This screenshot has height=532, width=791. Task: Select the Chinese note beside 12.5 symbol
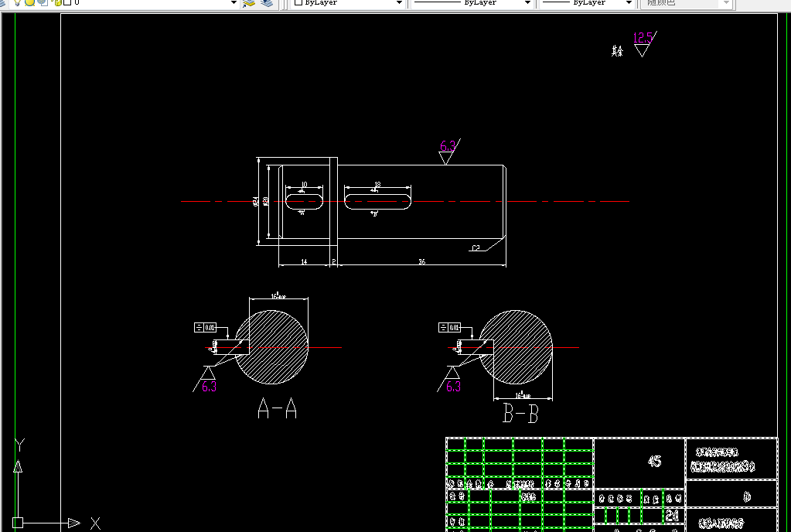point(617,50)
